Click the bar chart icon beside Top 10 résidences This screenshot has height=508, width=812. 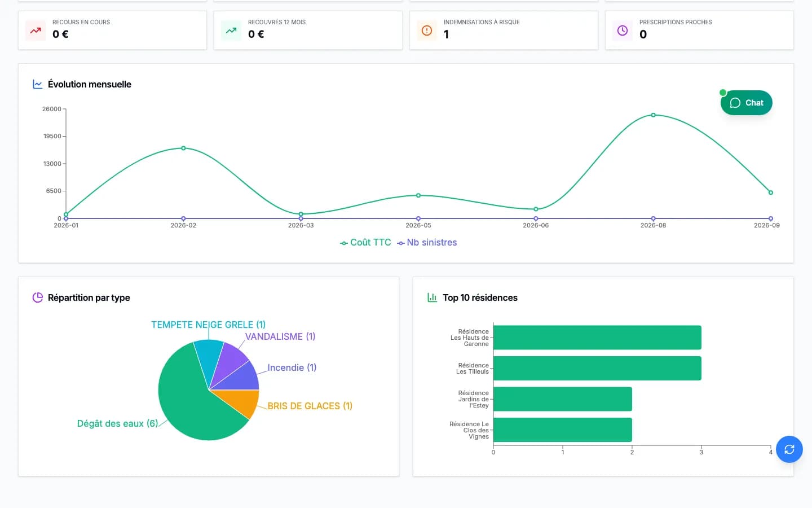coord(433,297)
